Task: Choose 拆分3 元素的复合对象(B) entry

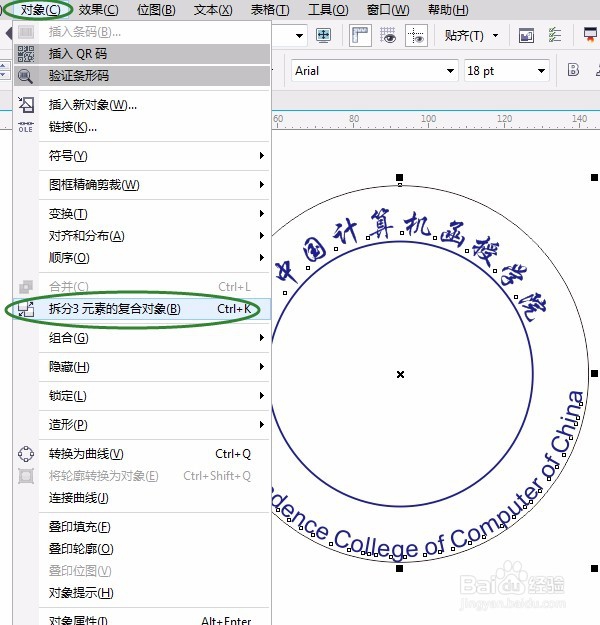Action: pos(142,309)
